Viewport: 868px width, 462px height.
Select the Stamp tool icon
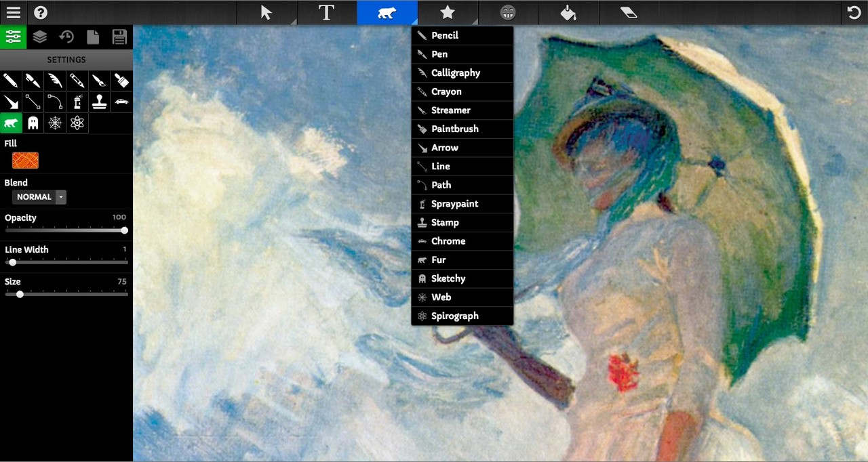(x=98, y=102)
